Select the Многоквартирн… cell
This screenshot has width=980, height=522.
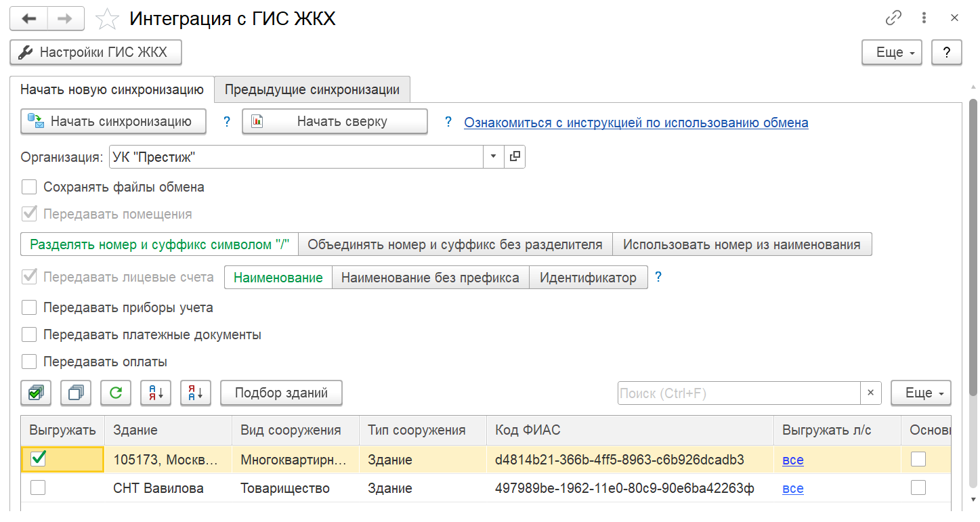[x=295, y=460]
